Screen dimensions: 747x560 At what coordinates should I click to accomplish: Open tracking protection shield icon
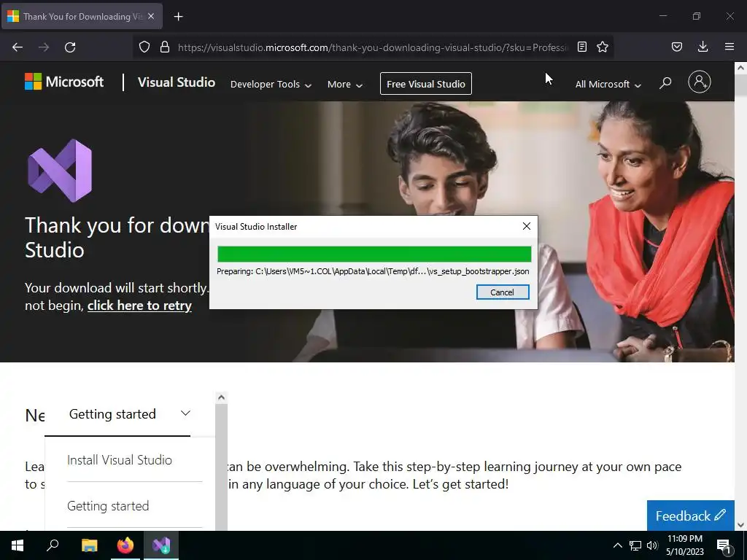(x=144, y=47)
